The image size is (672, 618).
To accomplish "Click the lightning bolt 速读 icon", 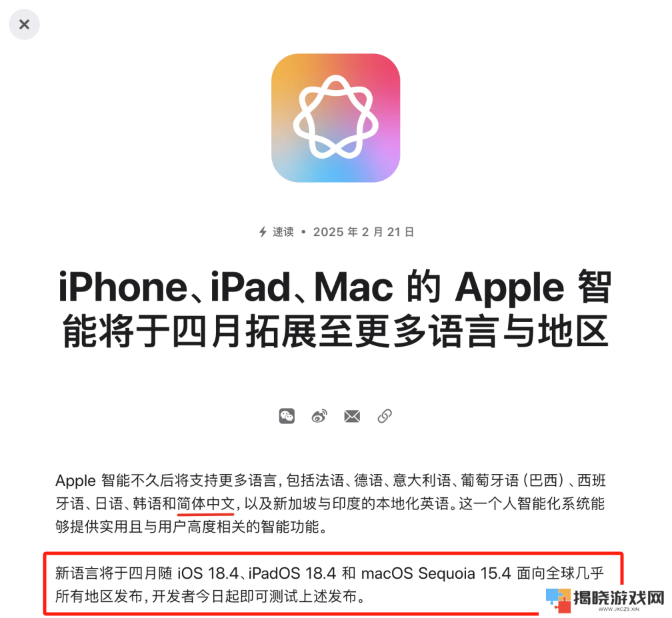I will 263,232.
